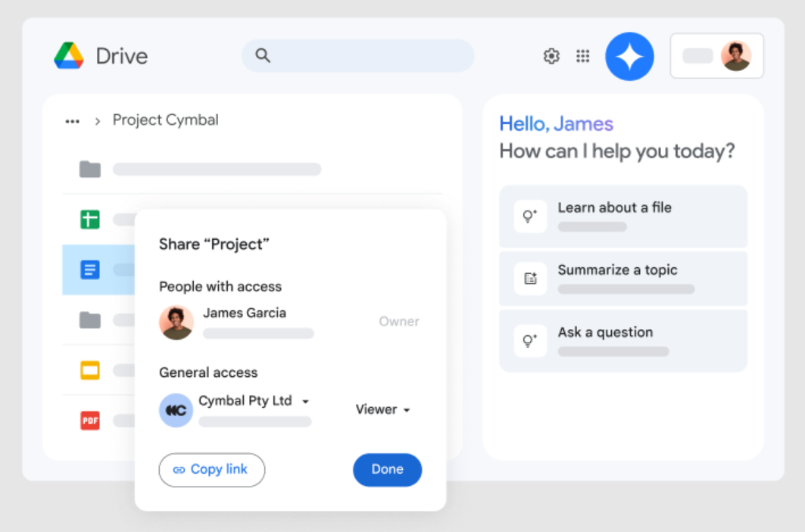Click the James Garcia name
Image resolution: width=805 pixels, height=532 pixels.
245,313
